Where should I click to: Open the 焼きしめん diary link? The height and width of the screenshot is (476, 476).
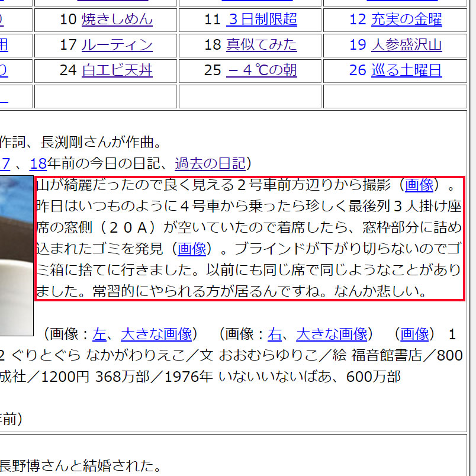click(x=117, y=20)
